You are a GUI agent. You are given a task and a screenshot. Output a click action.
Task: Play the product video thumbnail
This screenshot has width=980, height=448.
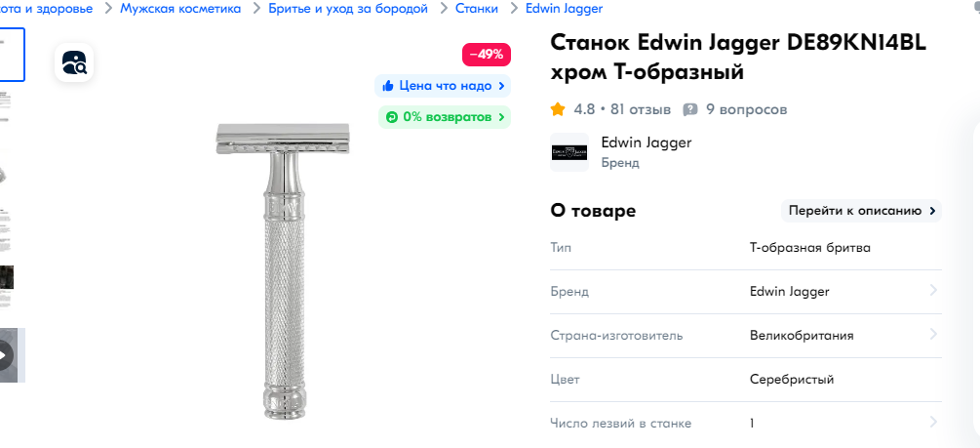pos(6,355)
